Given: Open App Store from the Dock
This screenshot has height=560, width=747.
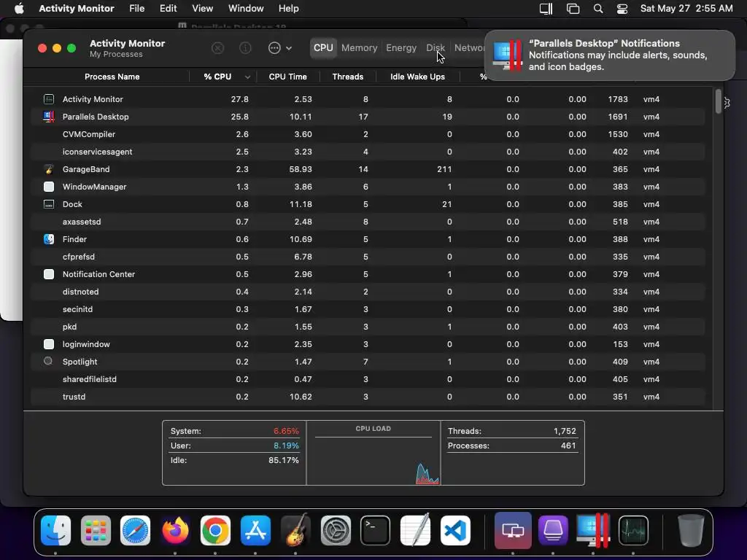Looking at the screenshot, I should point(255,530).
